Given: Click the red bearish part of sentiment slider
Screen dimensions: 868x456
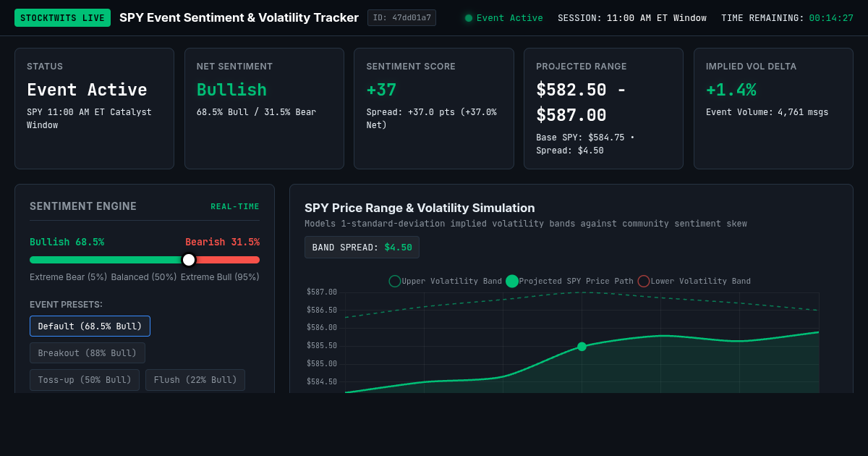Looking at the screenshot, I should (228, 260).
